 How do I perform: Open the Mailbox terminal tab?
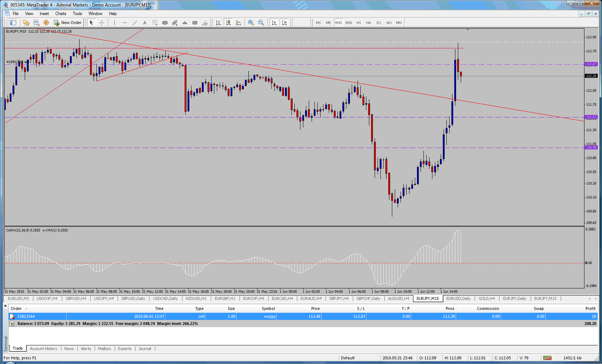104,349
